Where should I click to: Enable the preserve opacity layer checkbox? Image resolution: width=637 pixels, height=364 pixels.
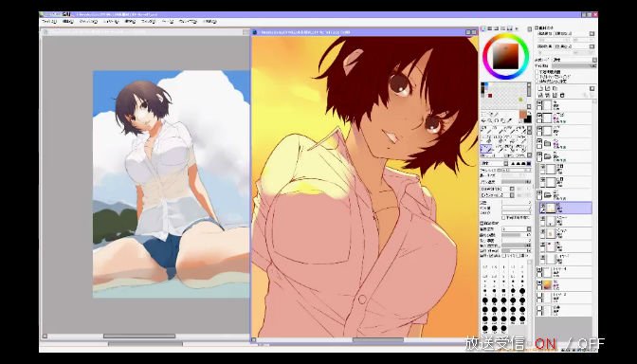[537, 72]
